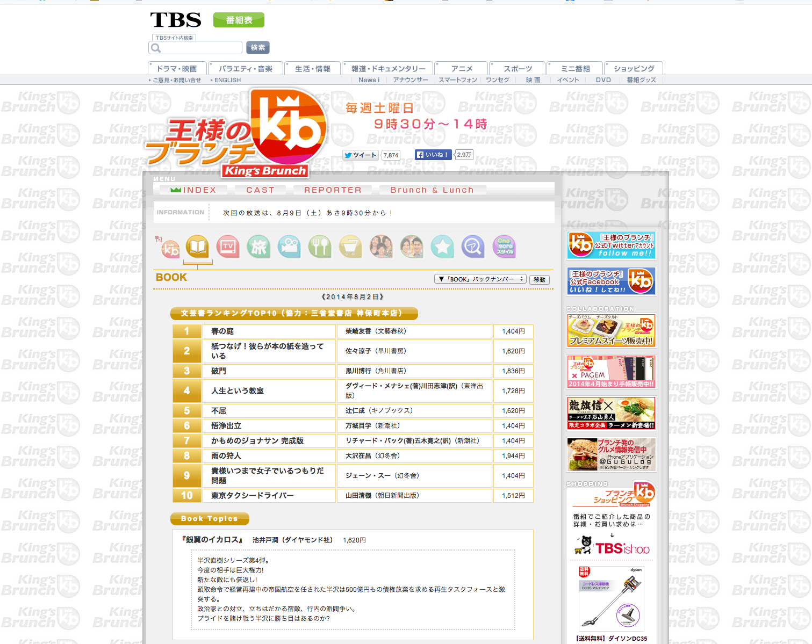Open the CAST menu item
The image size is (812, 644).
(x=261, y=190)
